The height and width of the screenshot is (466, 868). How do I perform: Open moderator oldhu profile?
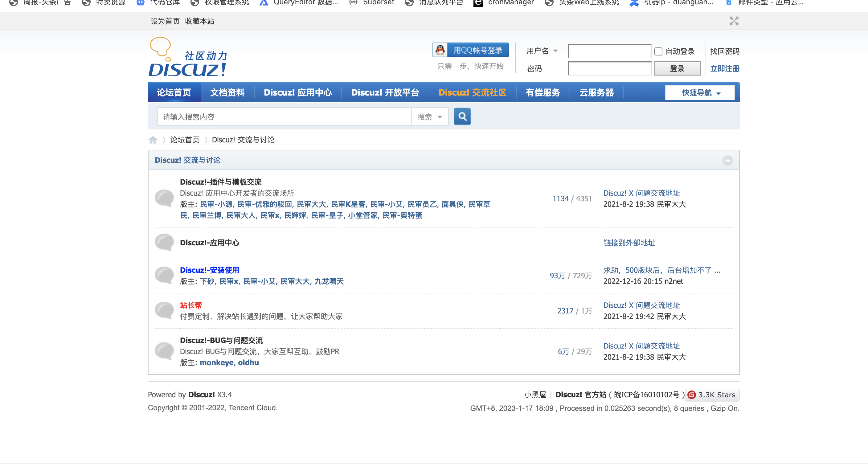248,362
